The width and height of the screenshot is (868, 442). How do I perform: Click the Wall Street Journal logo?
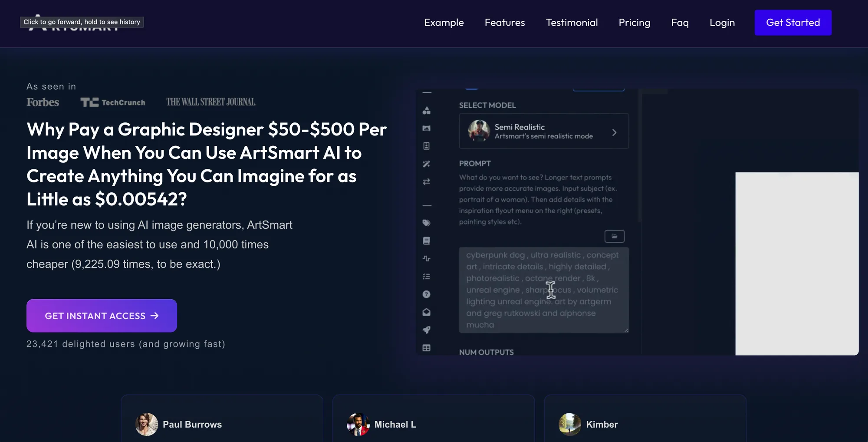click(x=211, y=102)
